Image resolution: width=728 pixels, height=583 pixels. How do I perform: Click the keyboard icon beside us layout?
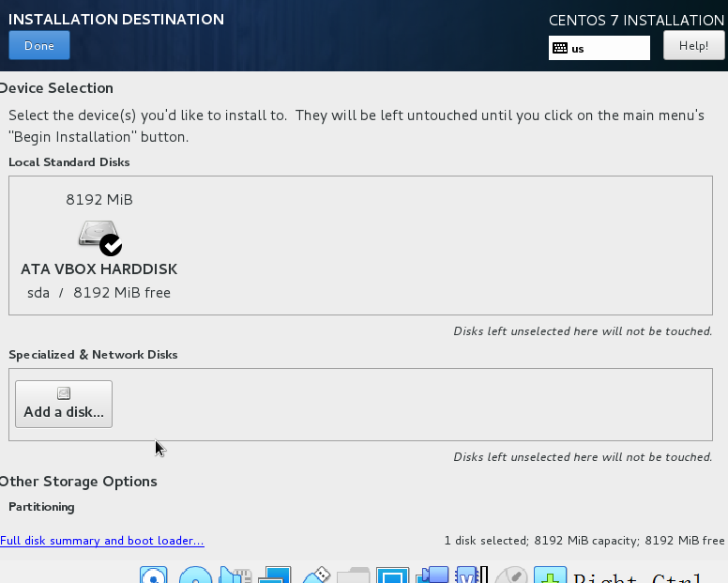click(x=560, y=48)
